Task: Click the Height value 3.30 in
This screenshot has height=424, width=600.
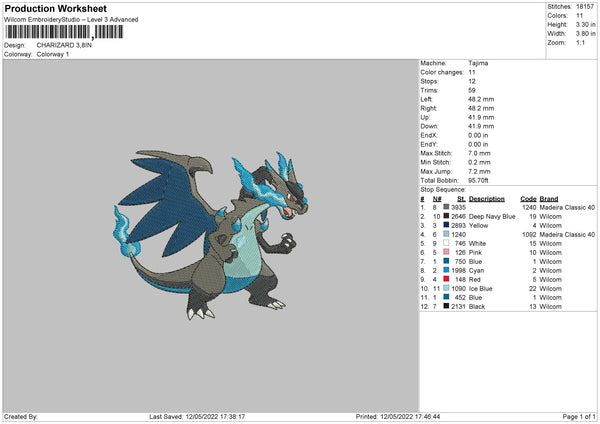Action: click(x=585, y=24)
